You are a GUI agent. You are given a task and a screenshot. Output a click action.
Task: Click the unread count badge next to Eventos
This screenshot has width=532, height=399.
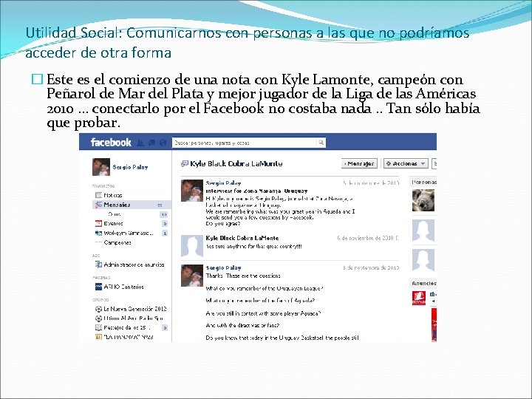click(x=165, y=224)
